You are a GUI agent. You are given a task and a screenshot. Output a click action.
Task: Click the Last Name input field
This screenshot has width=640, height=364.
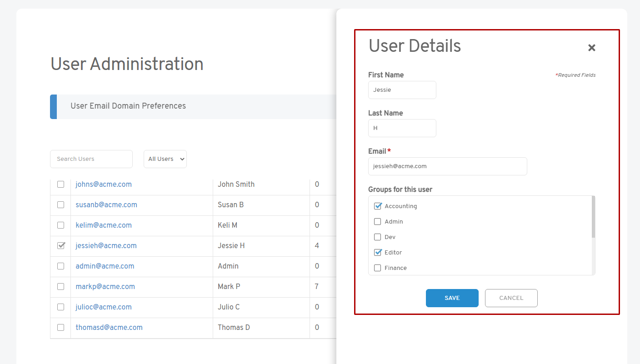(402, 128)
